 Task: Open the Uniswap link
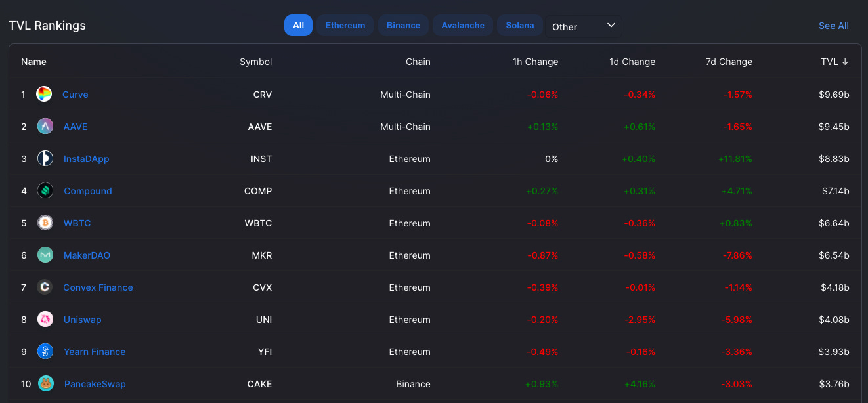[83, 320]
